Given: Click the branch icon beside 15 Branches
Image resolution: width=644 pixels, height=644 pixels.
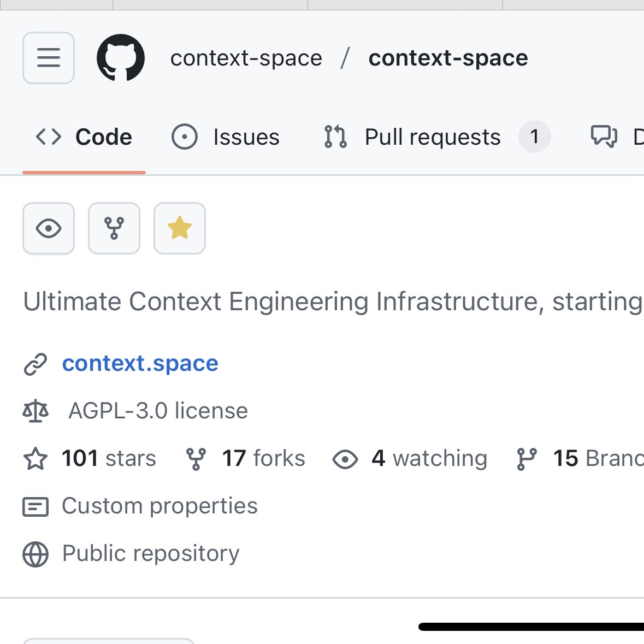Looking at the screenshot, I should [527, 459].
